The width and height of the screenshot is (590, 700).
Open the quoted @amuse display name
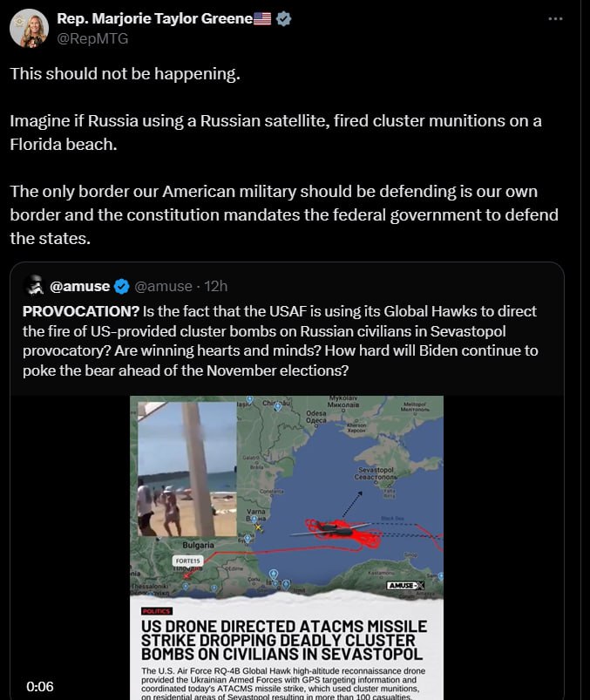point(80,286)
